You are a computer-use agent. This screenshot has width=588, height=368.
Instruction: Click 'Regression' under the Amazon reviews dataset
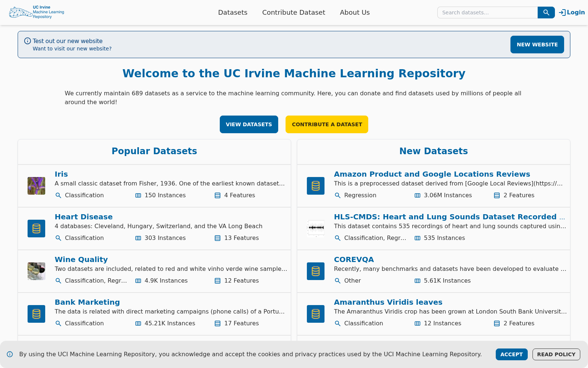(x=360, y=195)
